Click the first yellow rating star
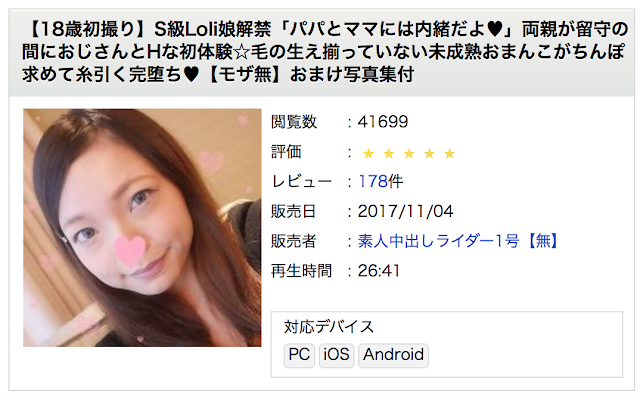The height and width of the screenshot is (397, 640). pos(368,153)
